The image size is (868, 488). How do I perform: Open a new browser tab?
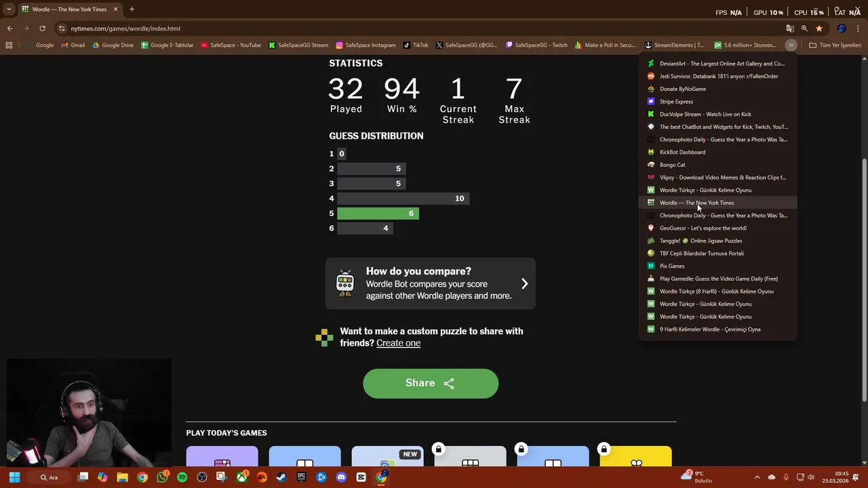pyautogui.click(x=132, y=9)
